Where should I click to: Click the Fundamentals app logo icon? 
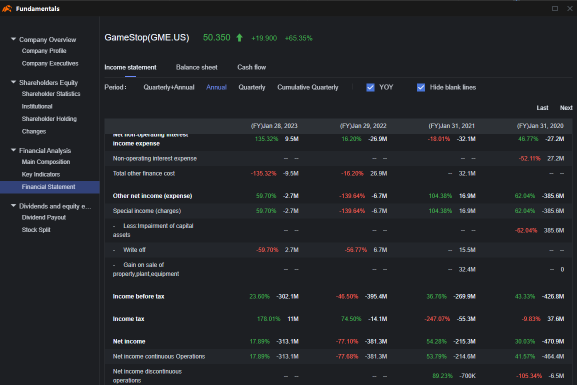coord(7,8)
